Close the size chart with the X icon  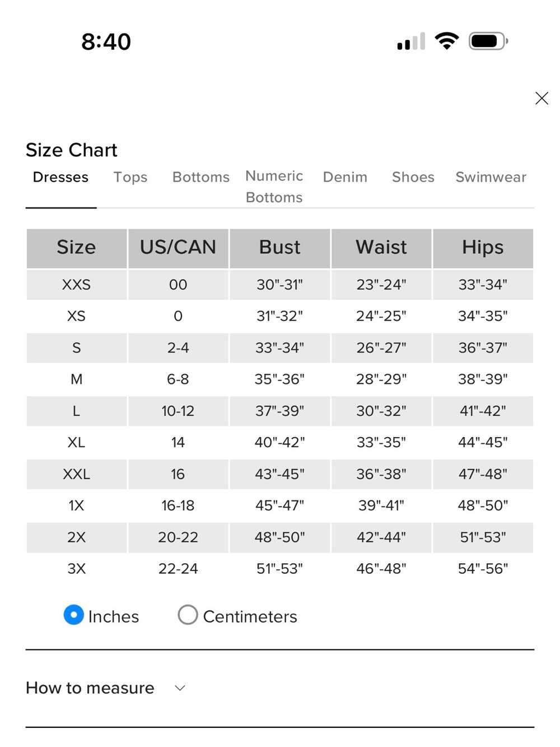click(x=541, y=98)
